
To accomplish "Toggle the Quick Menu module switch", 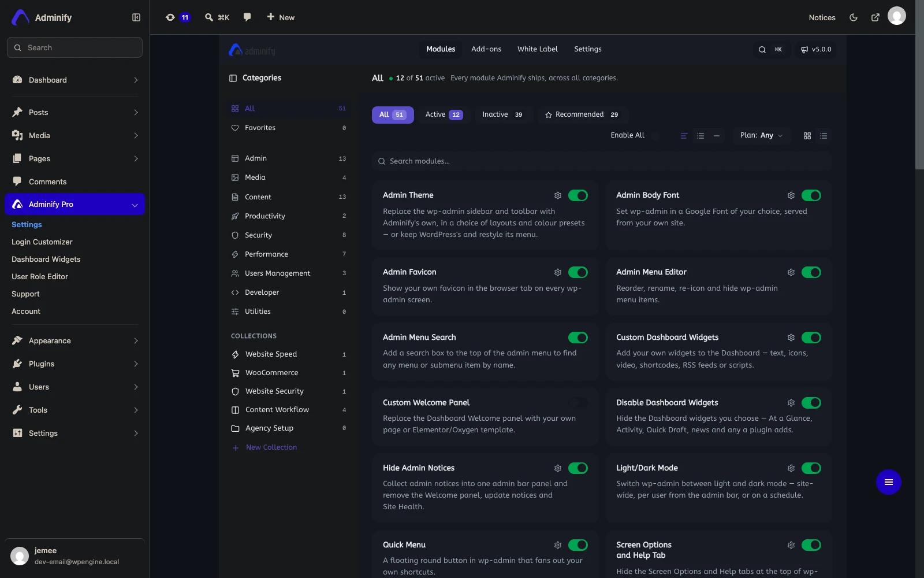I will [x=578, y=545].
